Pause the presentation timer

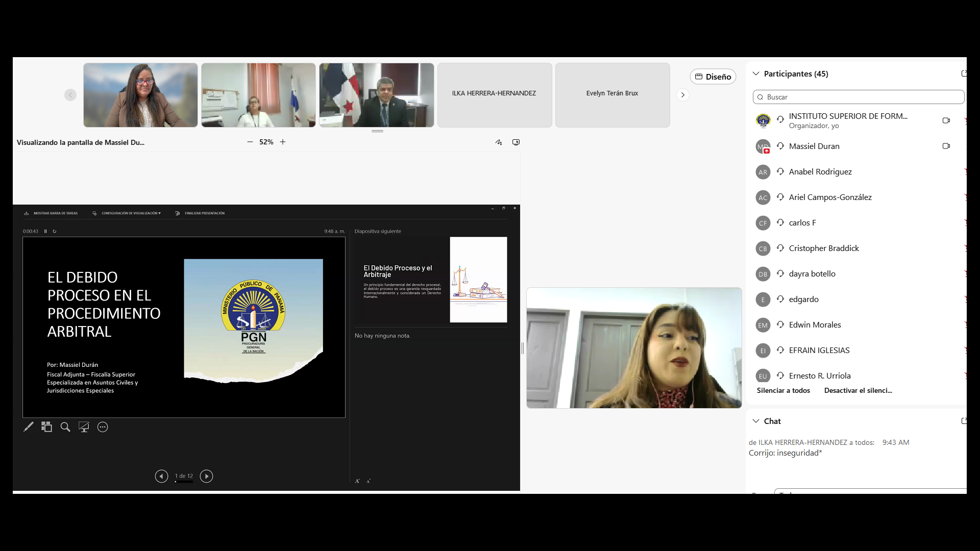(45, 231)
